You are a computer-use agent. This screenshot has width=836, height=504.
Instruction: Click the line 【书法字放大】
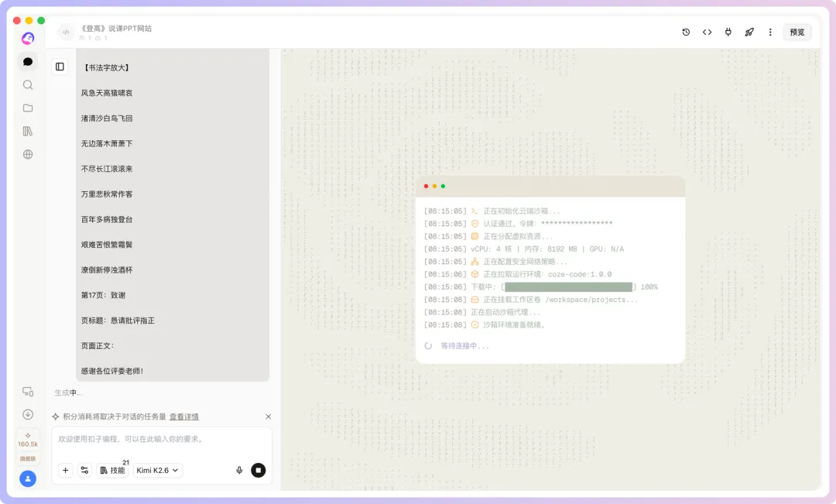106,67
